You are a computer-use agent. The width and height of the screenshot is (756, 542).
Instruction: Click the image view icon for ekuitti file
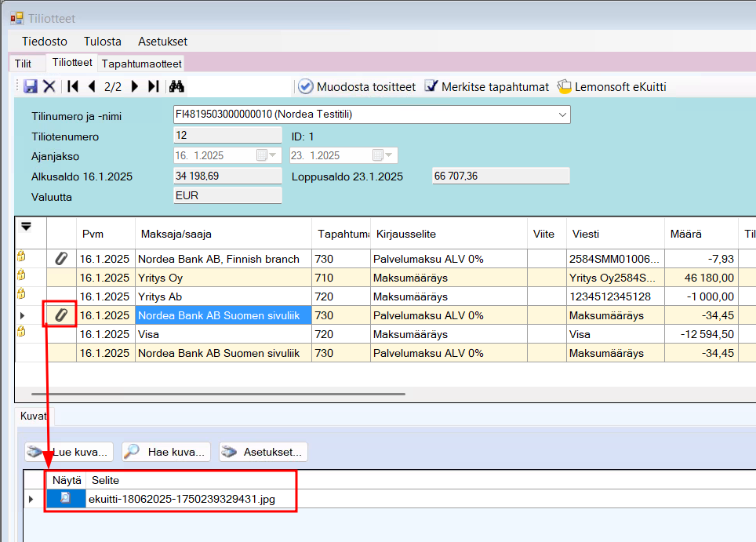point(65,499)
